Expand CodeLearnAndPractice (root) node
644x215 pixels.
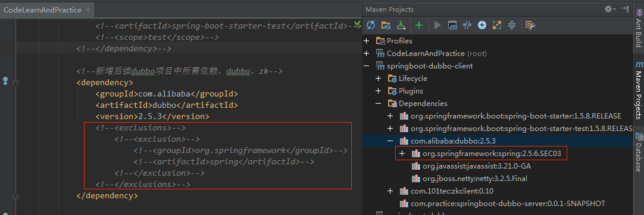367,54
